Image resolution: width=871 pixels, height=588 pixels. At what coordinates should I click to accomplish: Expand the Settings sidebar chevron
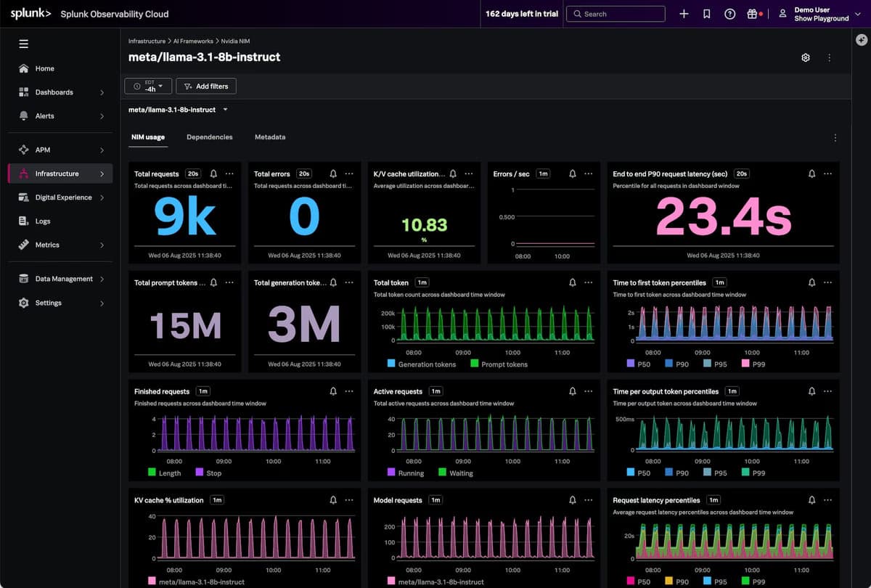pos(103,303)
